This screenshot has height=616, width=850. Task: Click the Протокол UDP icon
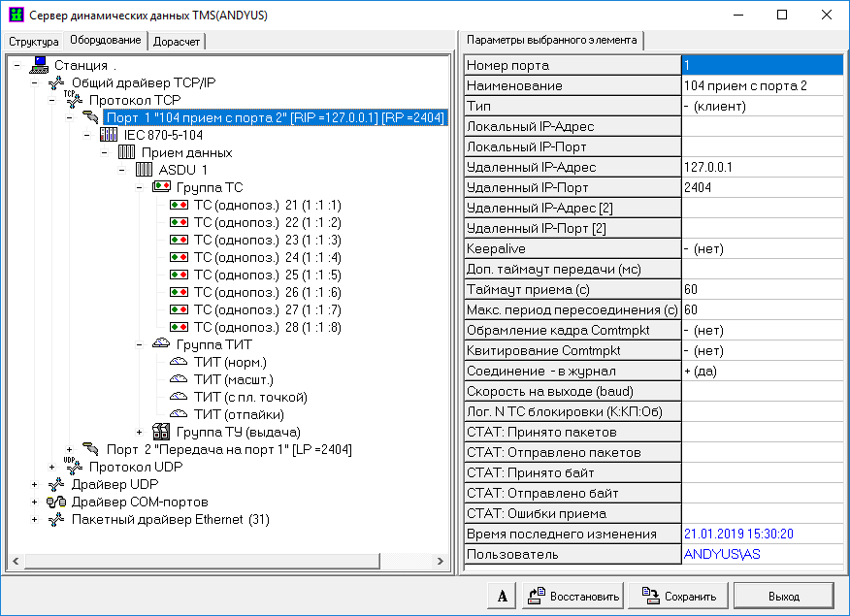click(74, 467)
